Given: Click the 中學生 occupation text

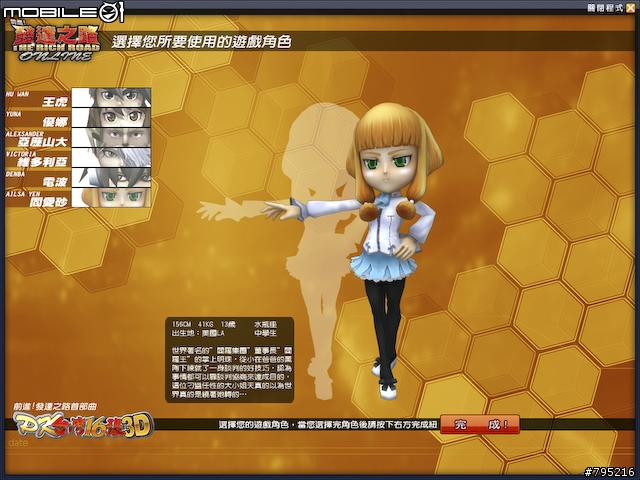Looking at the screenshot, I should 265,333.
